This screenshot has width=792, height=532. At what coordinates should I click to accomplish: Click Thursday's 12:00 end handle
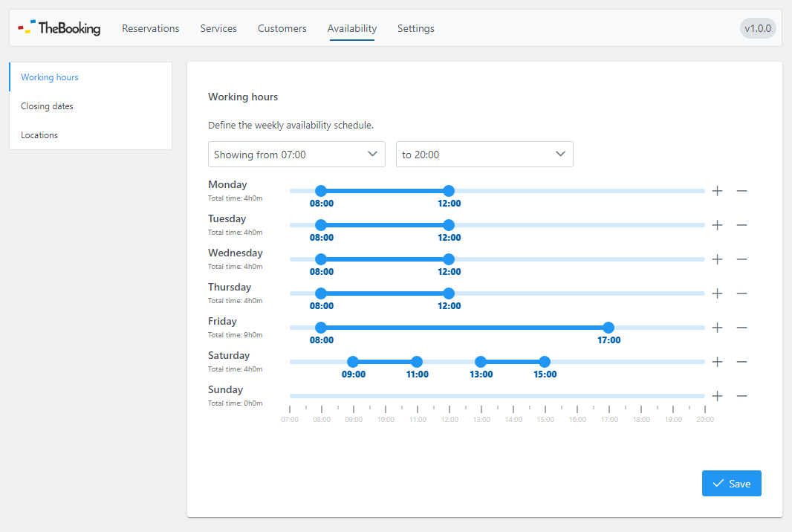[x=449, y=293]
